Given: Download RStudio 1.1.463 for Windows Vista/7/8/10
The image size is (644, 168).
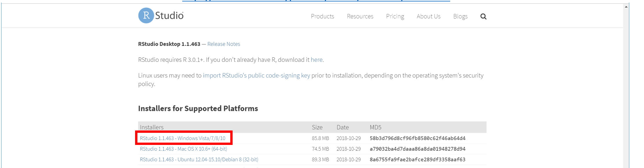Looking at the screenshot, I should point(183,138).
